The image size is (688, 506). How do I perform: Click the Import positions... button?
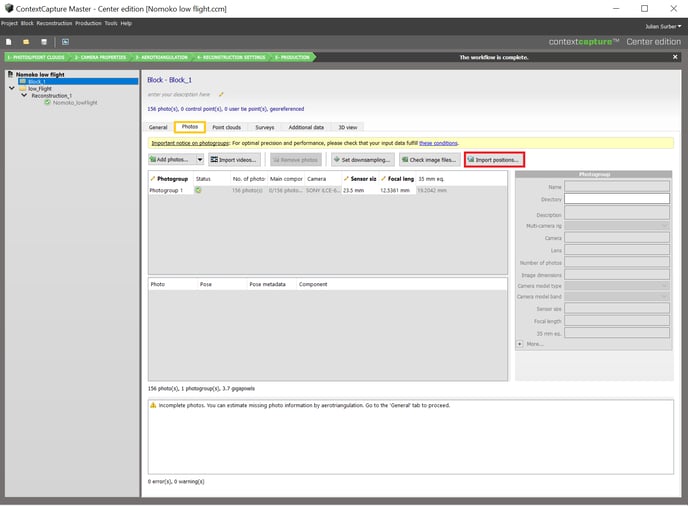(x=494, y=159)
